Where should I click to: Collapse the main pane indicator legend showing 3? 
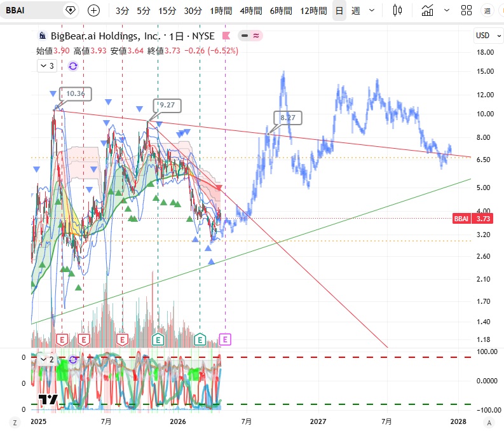pyautogui.click(x=47, y=66)
